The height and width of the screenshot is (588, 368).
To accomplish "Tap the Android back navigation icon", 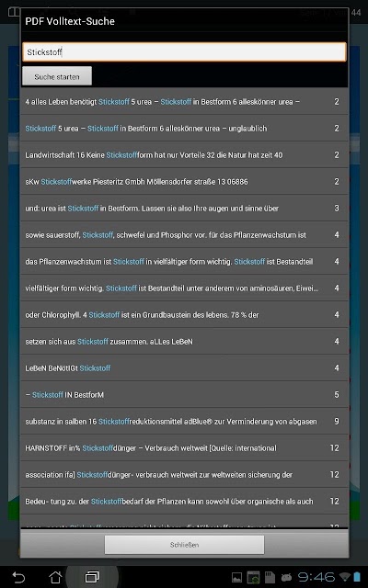I will click(18, 577).
